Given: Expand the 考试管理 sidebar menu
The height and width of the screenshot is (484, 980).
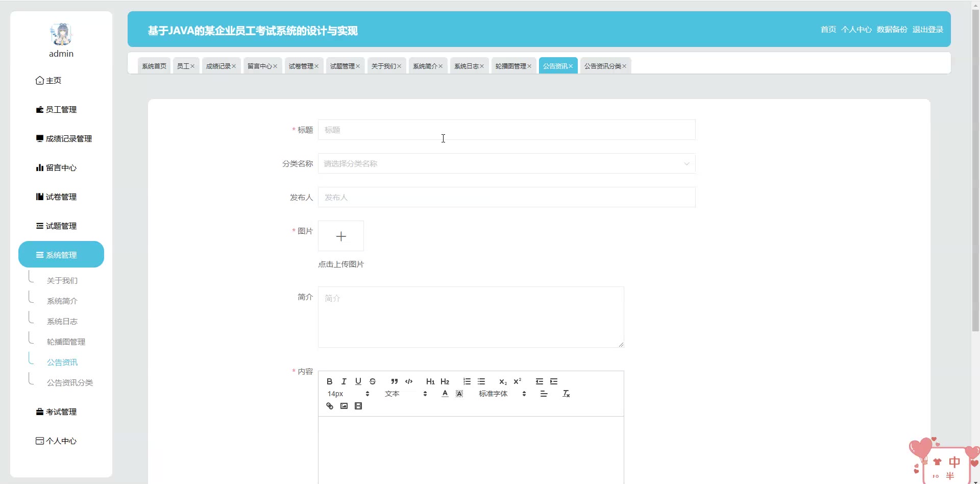Looking at the screenshot, I should click(x=61, y=412).
